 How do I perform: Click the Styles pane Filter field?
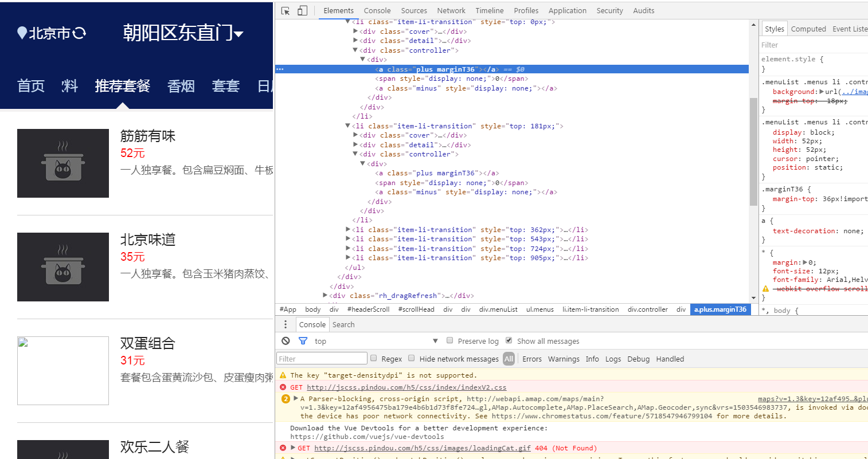(814, 45)
